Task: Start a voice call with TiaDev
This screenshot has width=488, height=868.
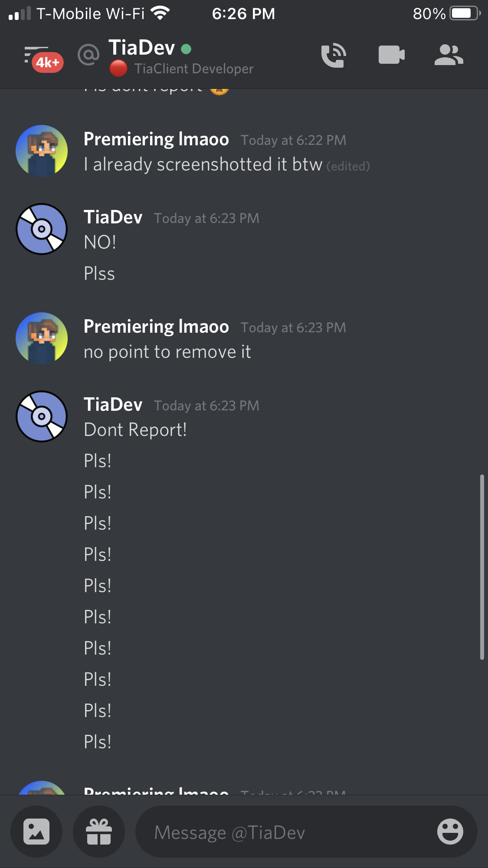Action: click(x=333, y=56)
